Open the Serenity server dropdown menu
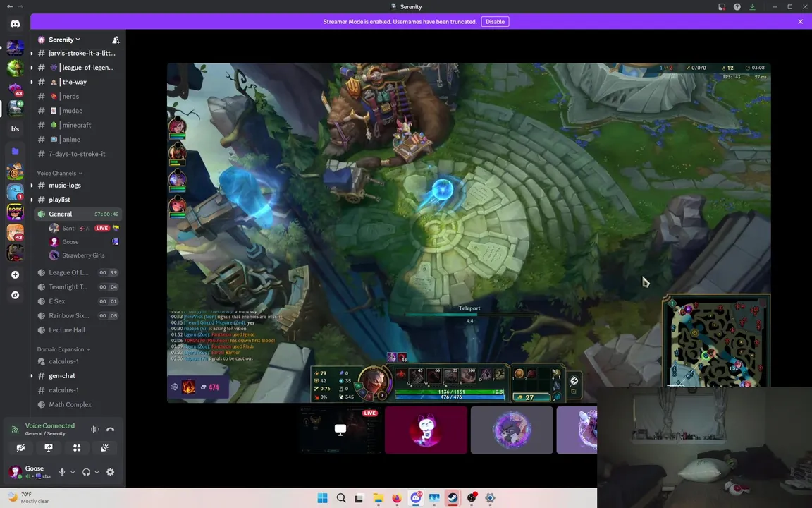This screenshot has height=508, width=812. tap(64, 40)
